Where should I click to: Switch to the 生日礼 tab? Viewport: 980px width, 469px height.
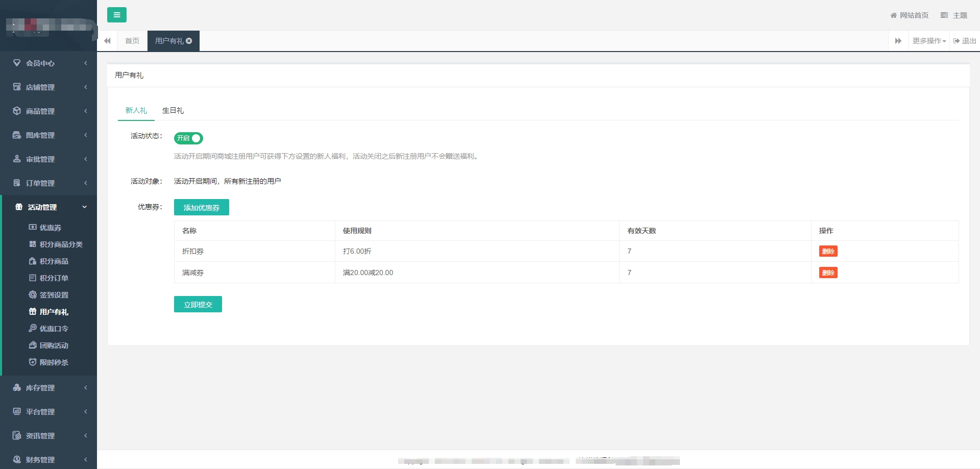[x=173, y=110]
